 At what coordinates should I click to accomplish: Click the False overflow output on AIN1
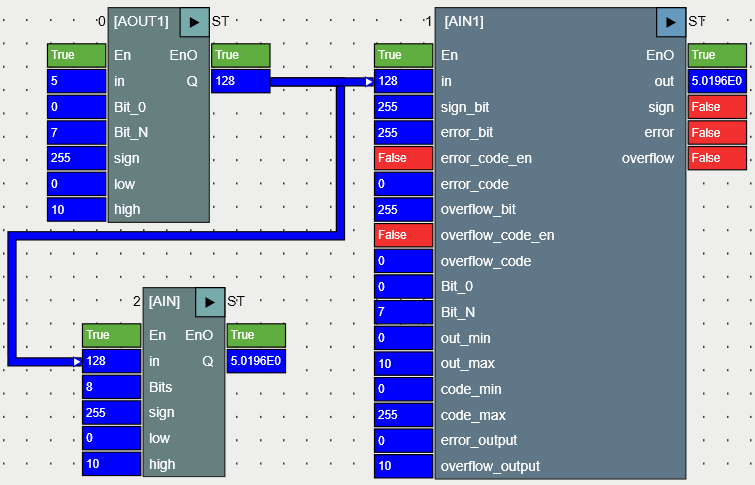click(x=717, y=158)
